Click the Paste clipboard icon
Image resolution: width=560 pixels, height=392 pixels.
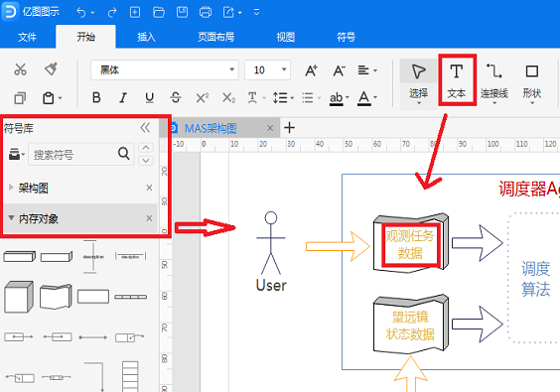49,98
